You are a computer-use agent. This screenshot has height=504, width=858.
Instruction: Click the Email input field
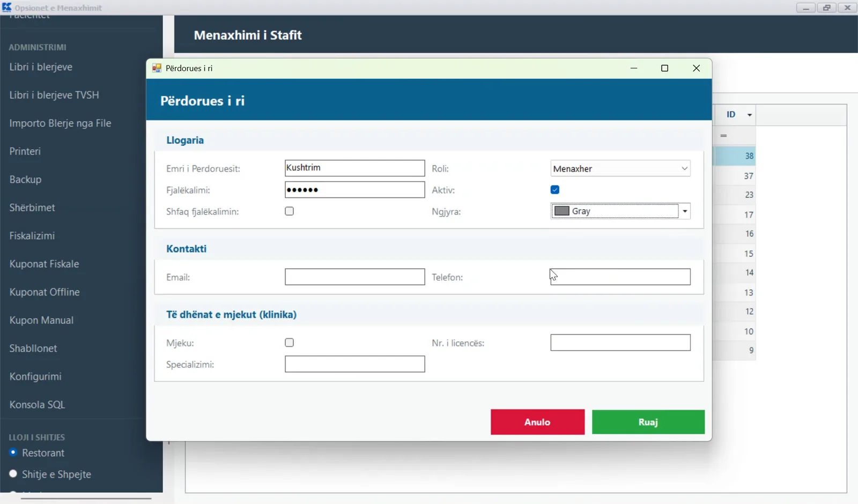tap(355, 277)
